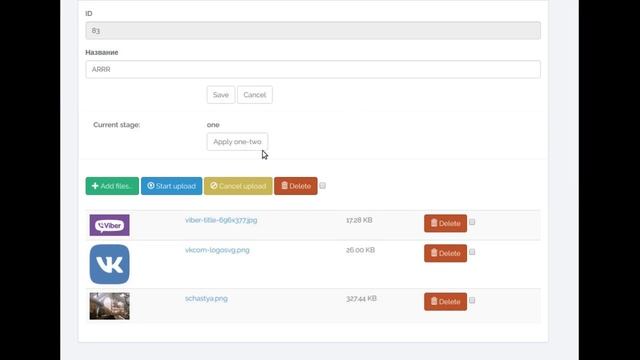Image resolution: width=640 pixels, height=360 pixels.
Task: Click the Current stage label
Action: tap(117, 125)
